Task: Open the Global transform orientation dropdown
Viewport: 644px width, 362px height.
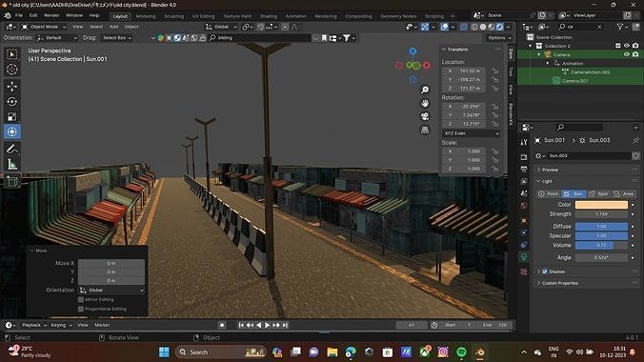Action: [x=222, y=27]
